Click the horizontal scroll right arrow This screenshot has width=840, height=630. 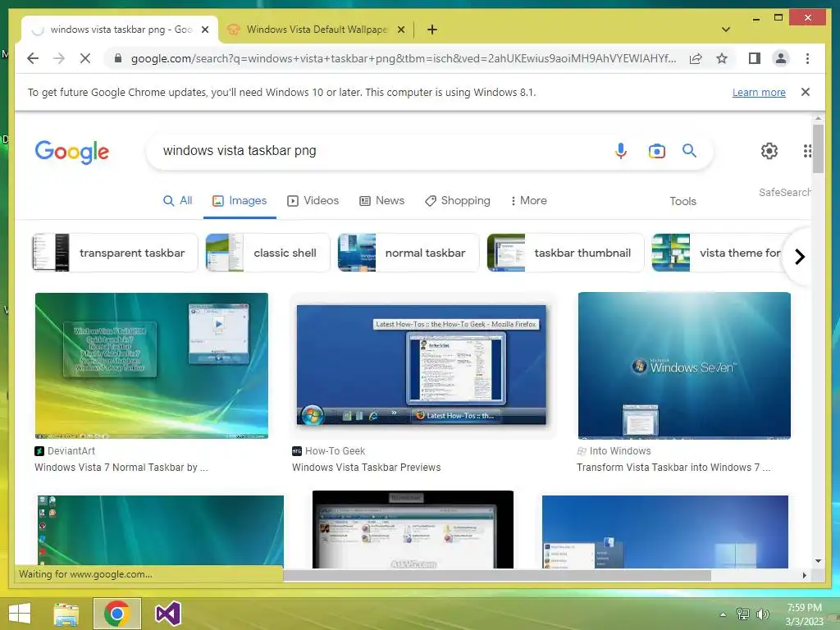pos(804,575)
